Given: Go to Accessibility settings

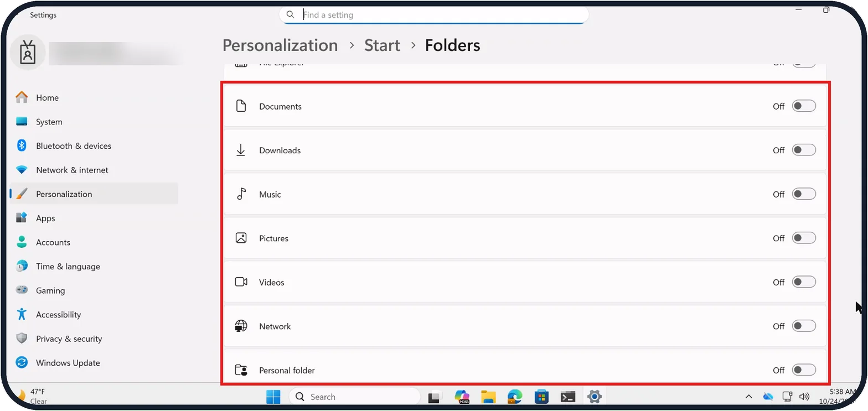Looking at the screenshot, I should point(94,314).
